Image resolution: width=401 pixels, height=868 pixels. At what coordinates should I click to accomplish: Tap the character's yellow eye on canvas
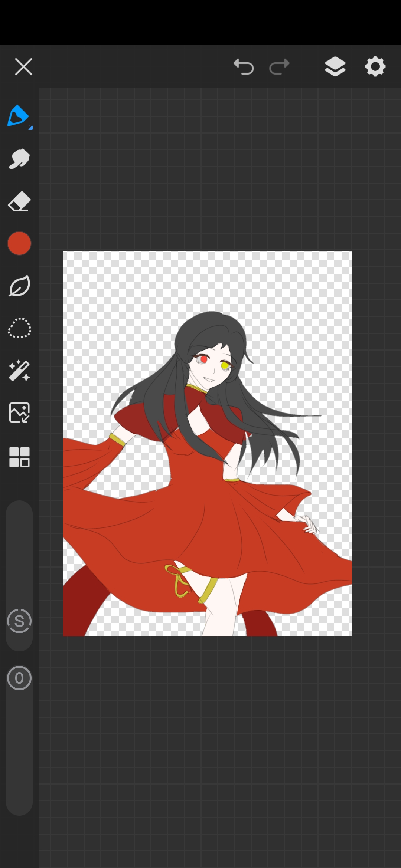pyautogui.click(x=225, y=366)
